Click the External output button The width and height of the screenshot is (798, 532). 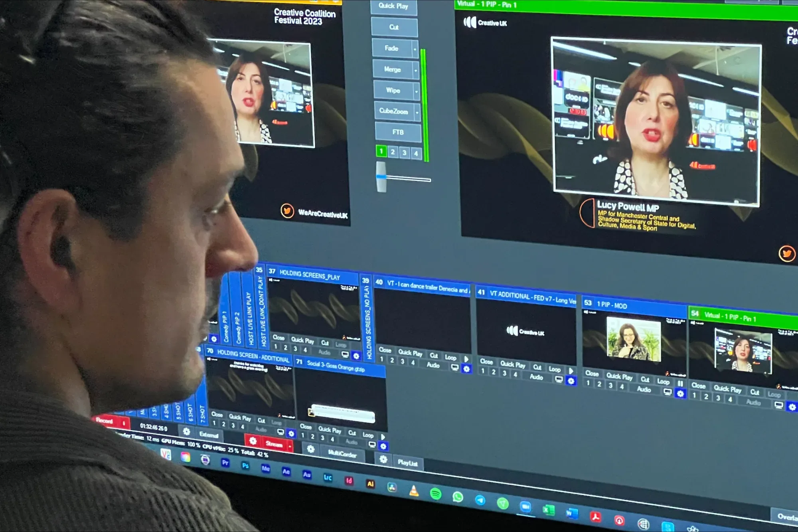click(x=209, y=435)
